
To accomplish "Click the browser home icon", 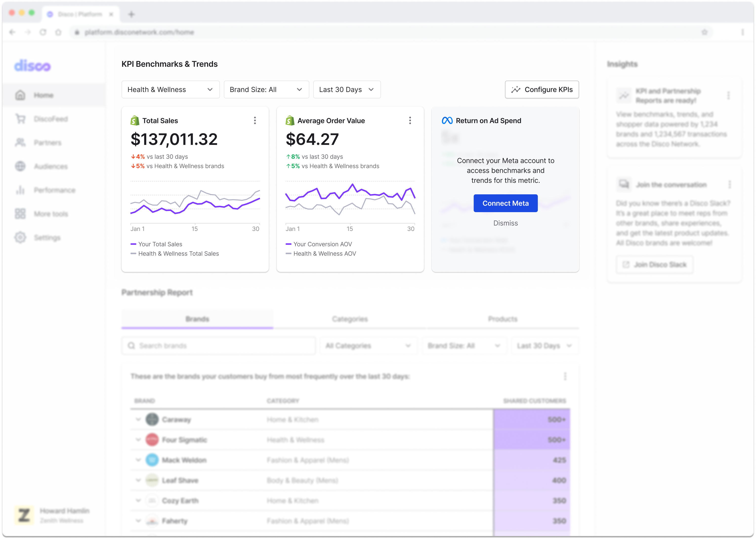I will pos(58,32).
